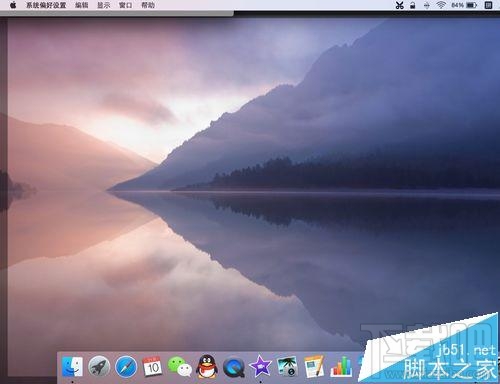Open Finder from the Dock
The width and height of the screenshot is (500, 384).
point(72,367)
